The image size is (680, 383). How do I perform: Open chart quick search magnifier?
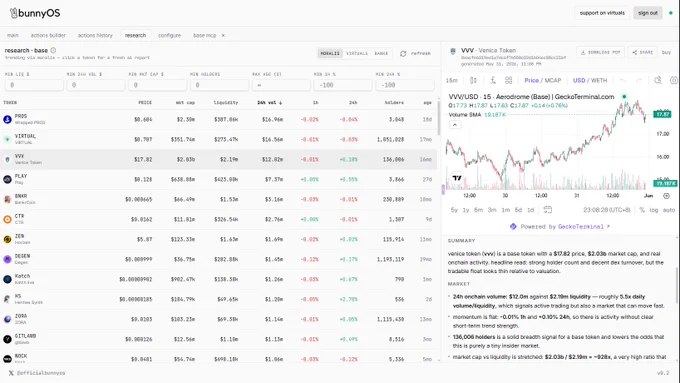[x=658, y=80]
